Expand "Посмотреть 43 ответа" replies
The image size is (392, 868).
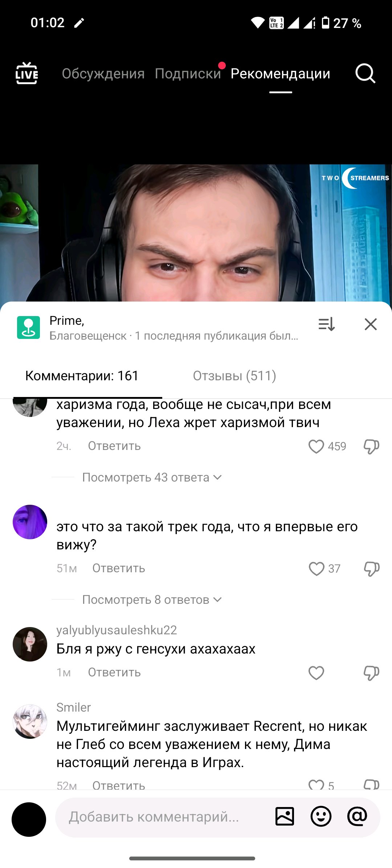click(152, 477)
